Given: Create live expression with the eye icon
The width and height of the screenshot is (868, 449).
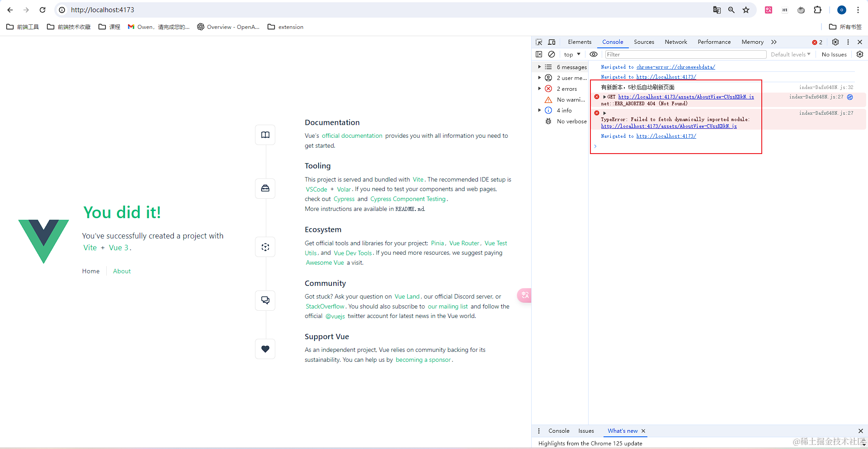Looking at the screenshot, I should (594, 54).
